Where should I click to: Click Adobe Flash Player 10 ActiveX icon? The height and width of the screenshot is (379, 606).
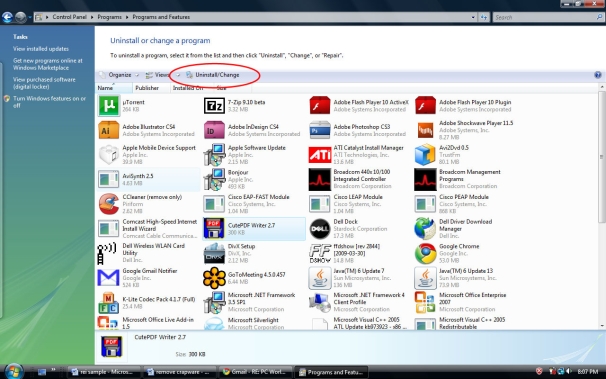click(320, 105)
